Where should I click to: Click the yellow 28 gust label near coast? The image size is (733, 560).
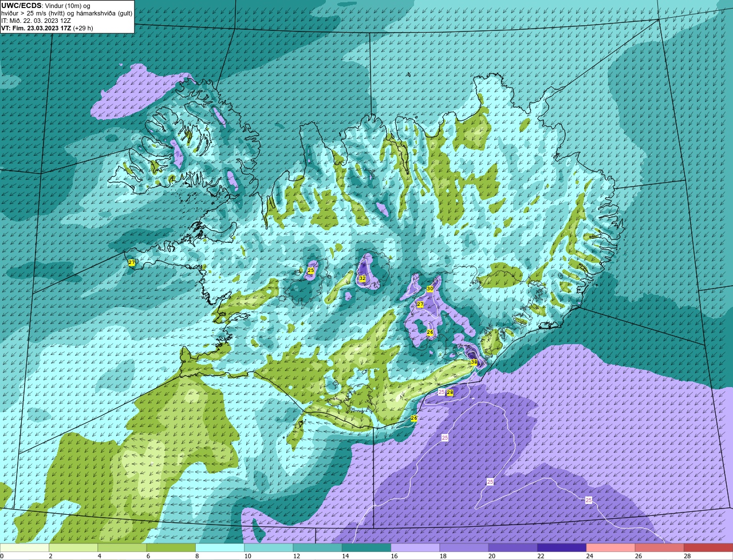pyautogui.click(x=450, y=392)
